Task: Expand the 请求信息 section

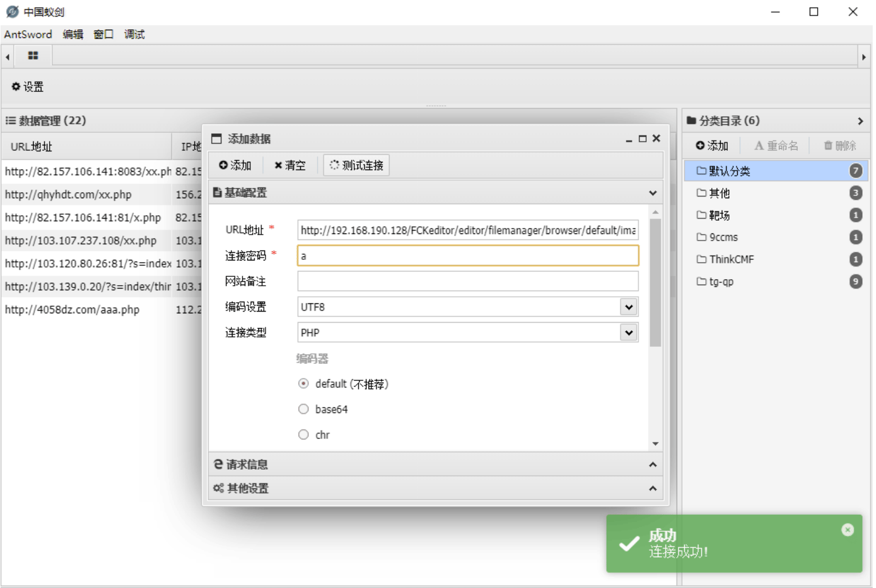Action: click(x=652, y=464)
